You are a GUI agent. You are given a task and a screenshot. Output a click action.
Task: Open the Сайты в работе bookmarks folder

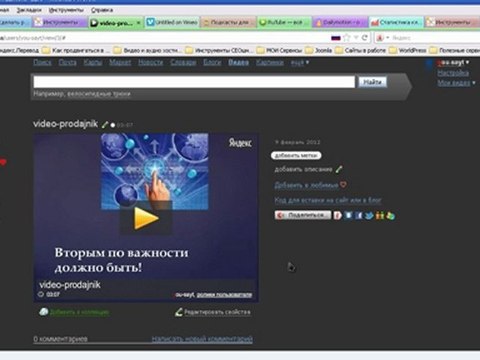(x=361, y=50)
